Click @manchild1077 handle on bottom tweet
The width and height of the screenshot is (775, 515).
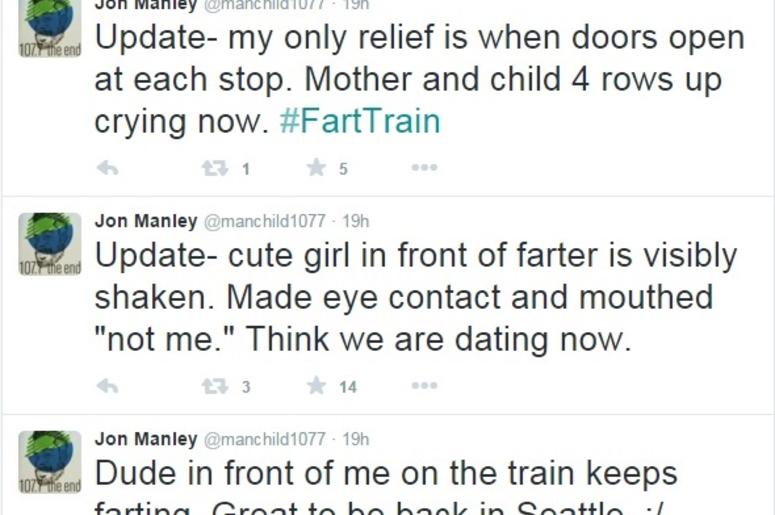pos(264,439)
